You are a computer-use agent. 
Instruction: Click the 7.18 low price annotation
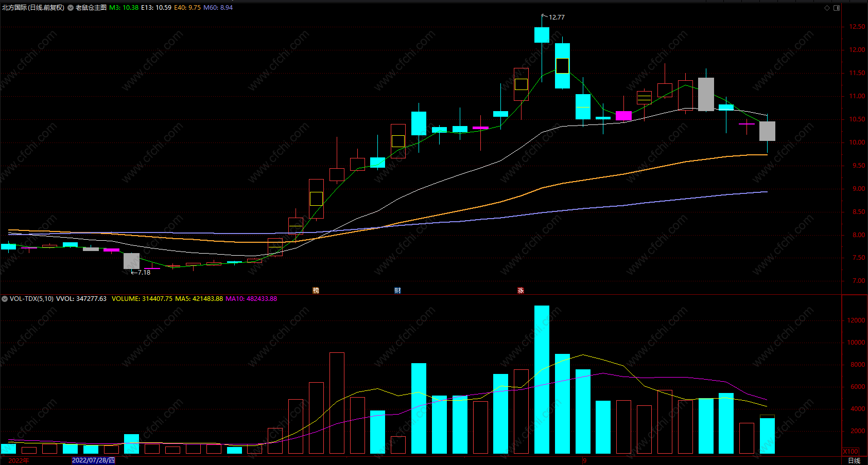144,273
